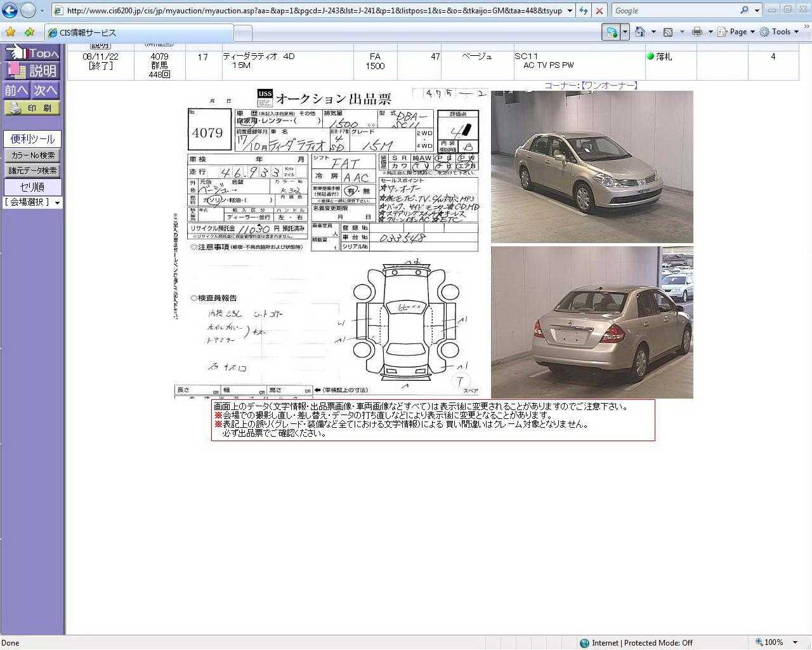Stop page loading with the red X
812x650 pixels.
point(600,11)
